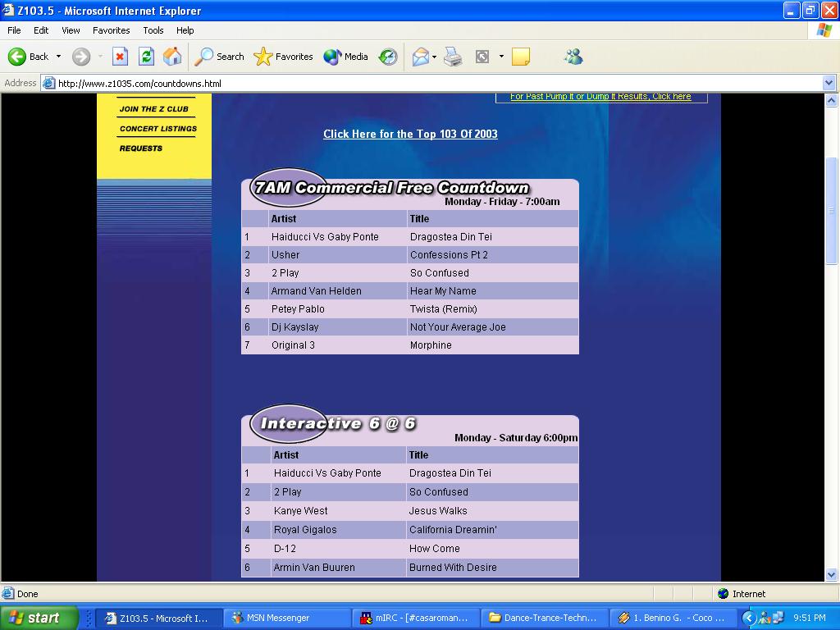Click the Mail envelope icon
This screenshot has width=840, height=630.
click(421, 57)
